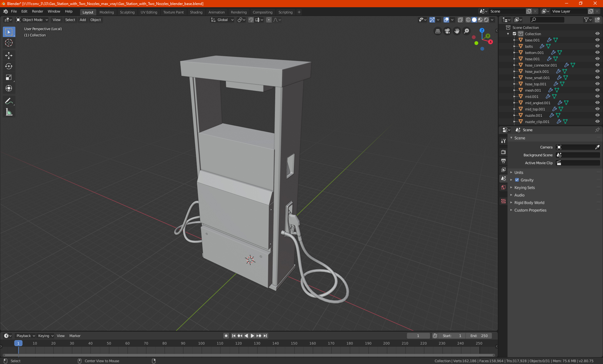The height and width of the screenshot is (364, 603).
Task: Select the Annotate tool
Action: point(9,101)
